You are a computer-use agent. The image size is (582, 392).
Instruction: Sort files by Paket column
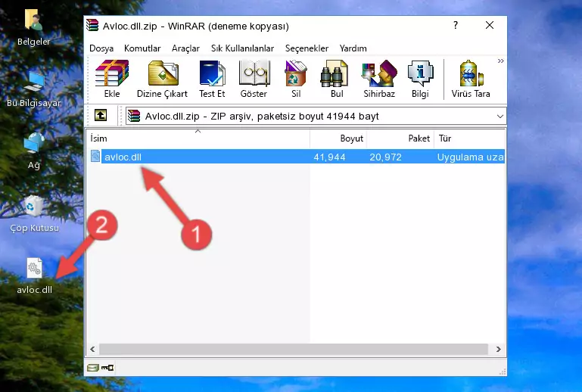coord(400,138)
